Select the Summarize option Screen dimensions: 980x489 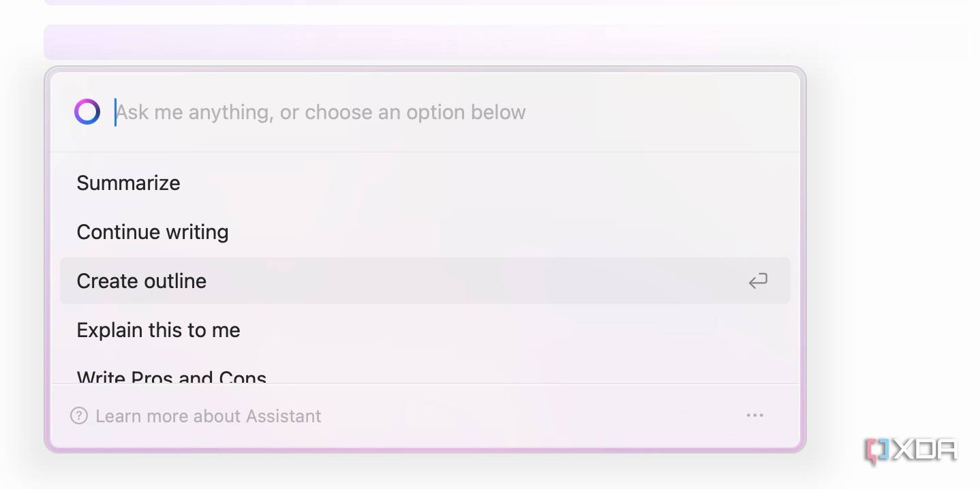425,183
